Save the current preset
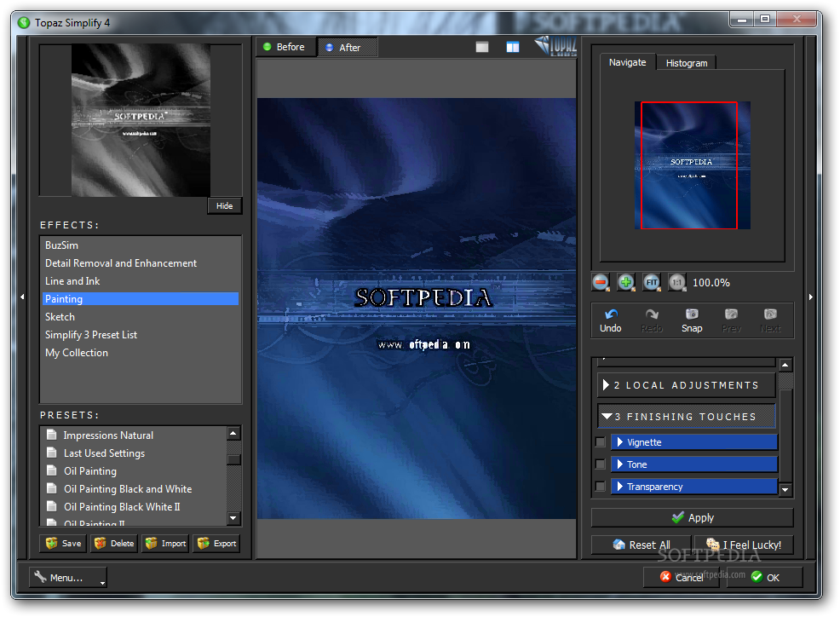This screenshot has height=617, width=840. point(63,543)
